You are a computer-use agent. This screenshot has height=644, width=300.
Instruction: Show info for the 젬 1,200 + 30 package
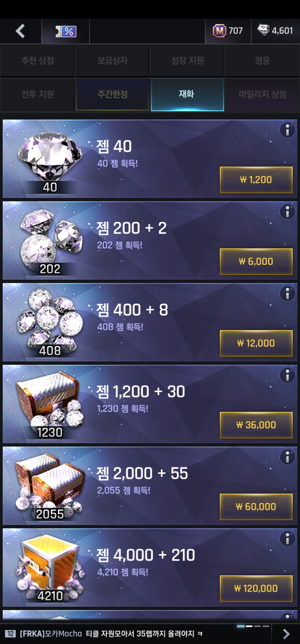287,375
